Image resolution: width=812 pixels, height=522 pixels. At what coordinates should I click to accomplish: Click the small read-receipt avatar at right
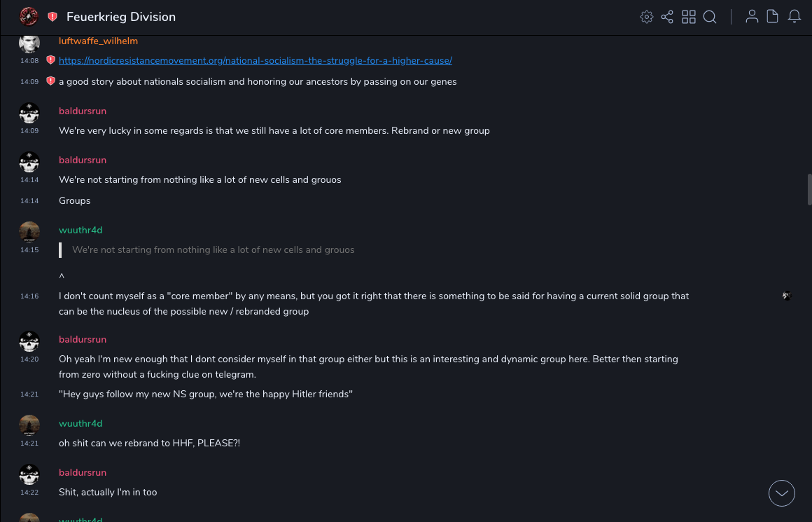[x=787, y=296]
